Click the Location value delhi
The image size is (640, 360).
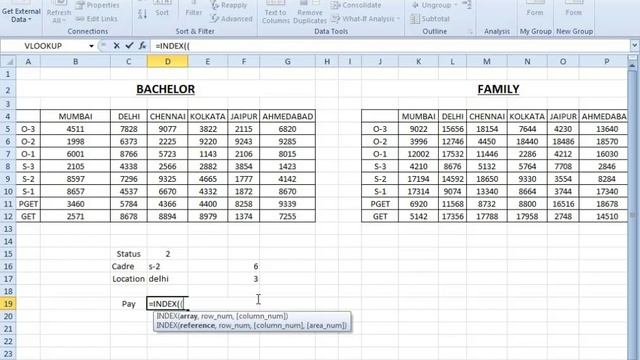pyautogui.click(x=167, y=279)
